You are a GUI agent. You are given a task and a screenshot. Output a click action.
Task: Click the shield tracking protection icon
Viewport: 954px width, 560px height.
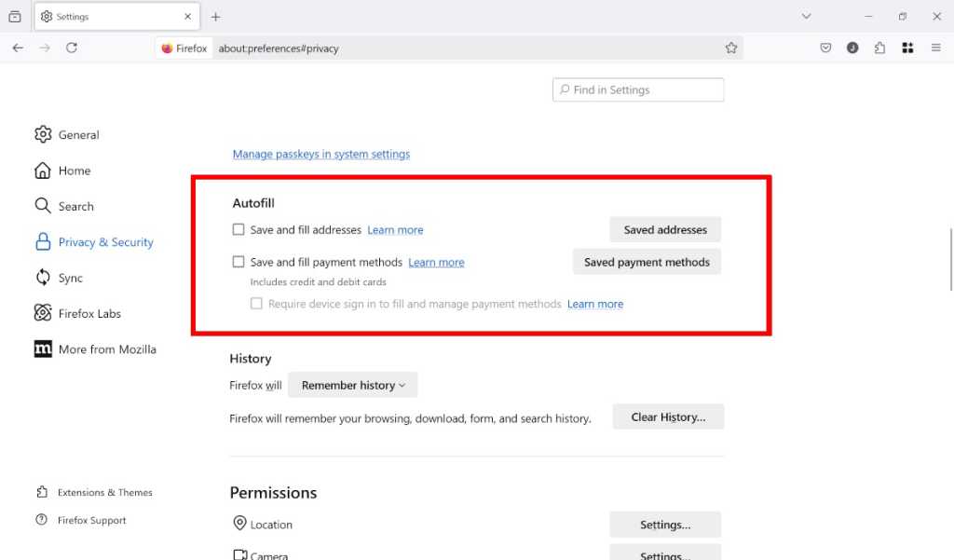825,48
